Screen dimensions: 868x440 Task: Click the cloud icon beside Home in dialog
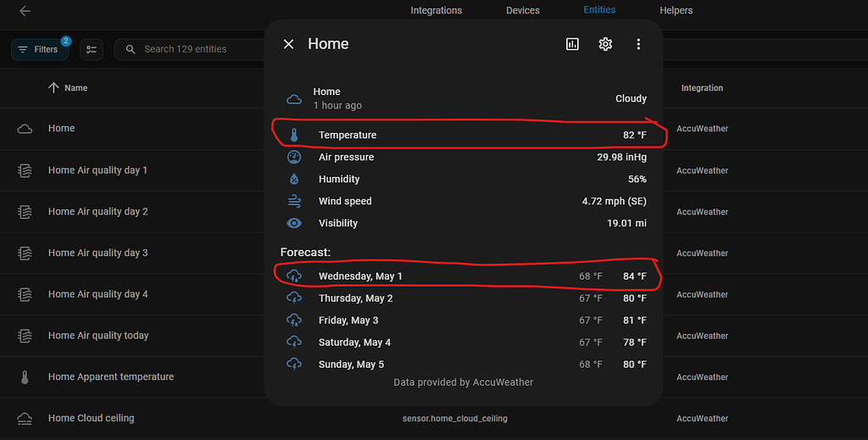coord(294,100)
